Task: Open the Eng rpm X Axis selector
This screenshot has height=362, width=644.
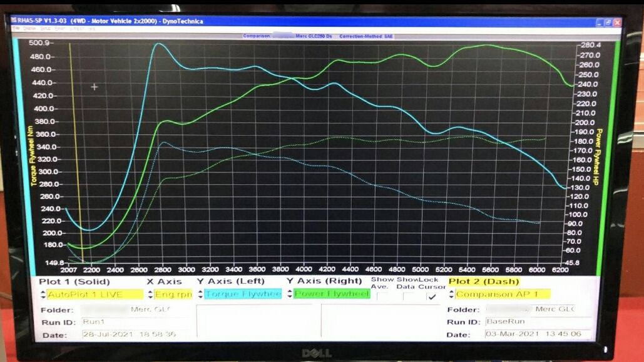Action: coord(173,294)
